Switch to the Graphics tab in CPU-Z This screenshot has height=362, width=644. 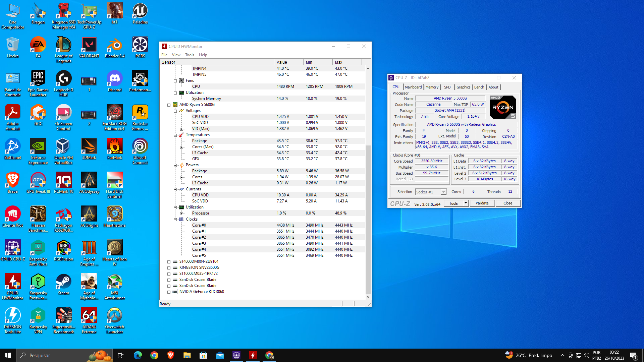coord(464,87)
